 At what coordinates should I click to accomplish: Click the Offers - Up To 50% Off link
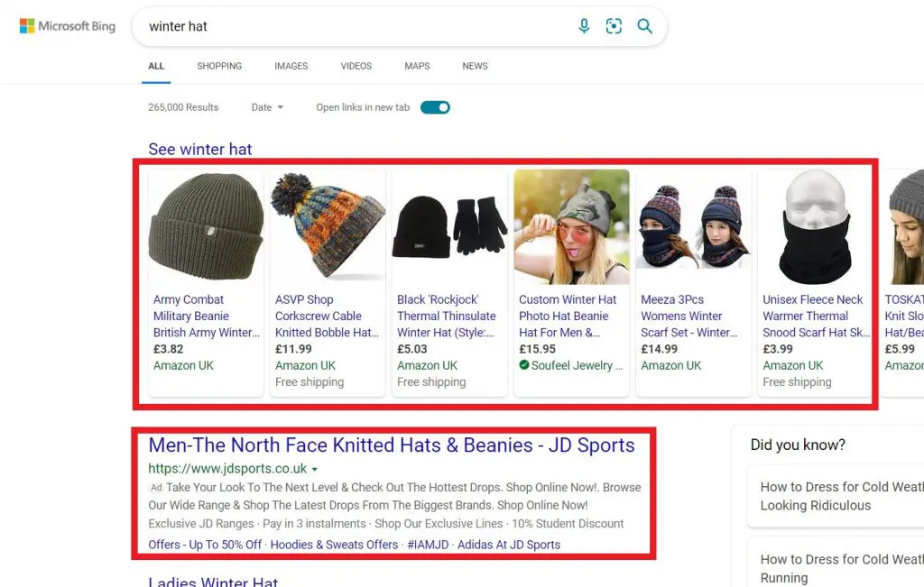pyautogui.click(x=205, y=545)
